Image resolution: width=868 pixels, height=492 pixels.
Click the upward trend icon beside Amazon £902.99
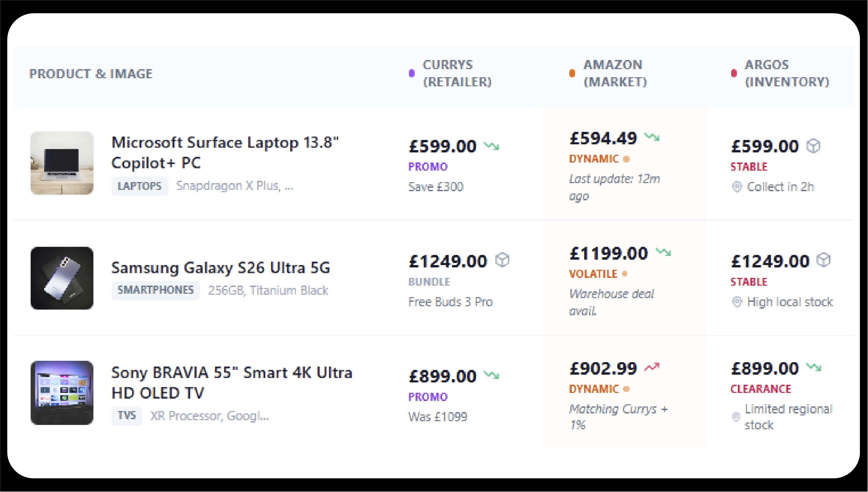coord(652,367)
